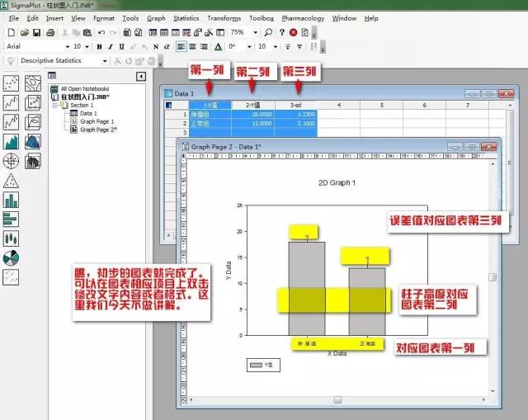Click the red Stop icon
528x420 pixels.
(294, 32)
